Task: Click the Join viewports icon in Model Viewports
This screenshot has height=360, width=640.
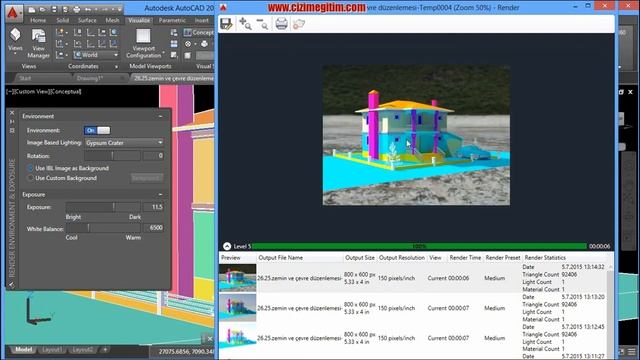Action: pyautogui.click(x=174, y=43)
